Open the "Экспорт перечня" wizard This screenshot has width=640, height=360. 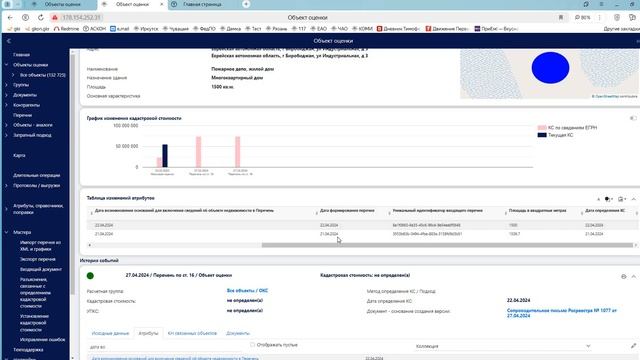pyautogui.click(x=38, y=259)
